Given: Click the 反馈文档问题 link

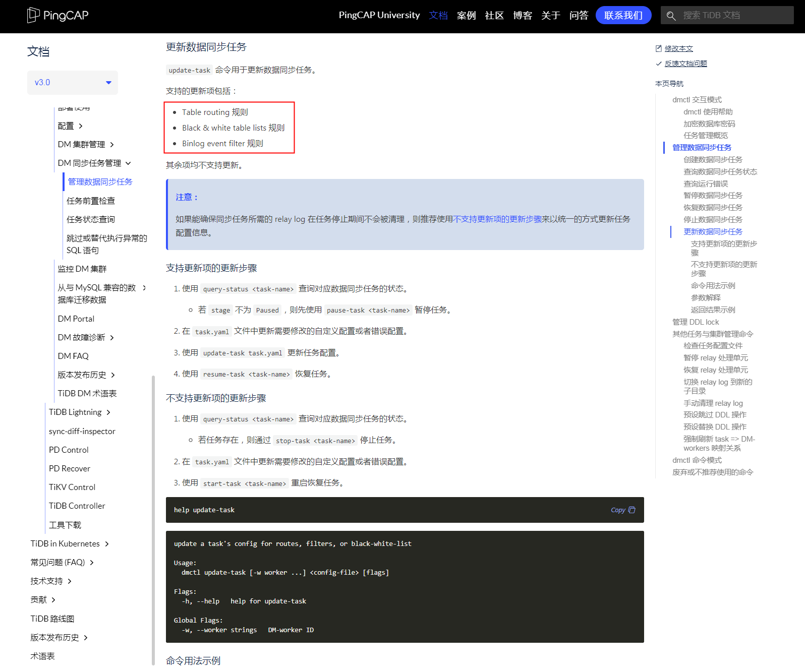Looking at the screenshot, I should pyautogui.click(x=686, y=64).
